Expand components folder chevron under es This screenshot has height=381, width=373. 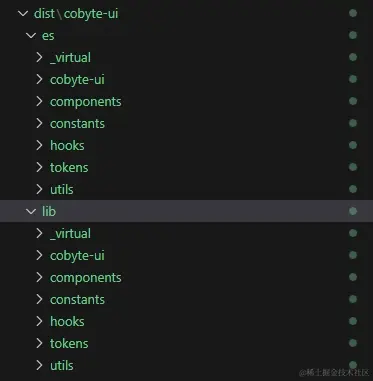(x=39, y=101)
